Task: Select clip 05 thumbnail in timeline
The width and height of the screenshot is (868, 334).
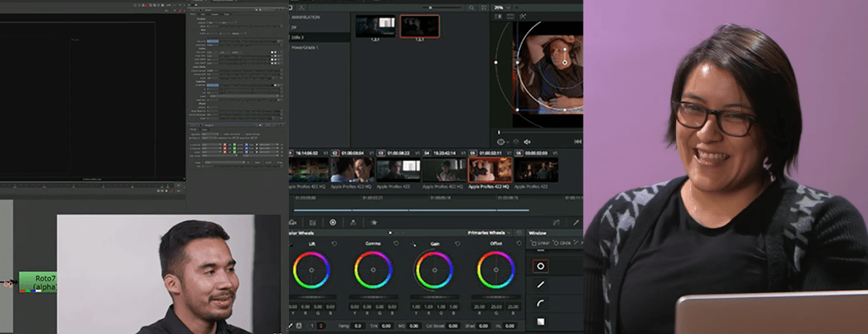Action: 489,170
